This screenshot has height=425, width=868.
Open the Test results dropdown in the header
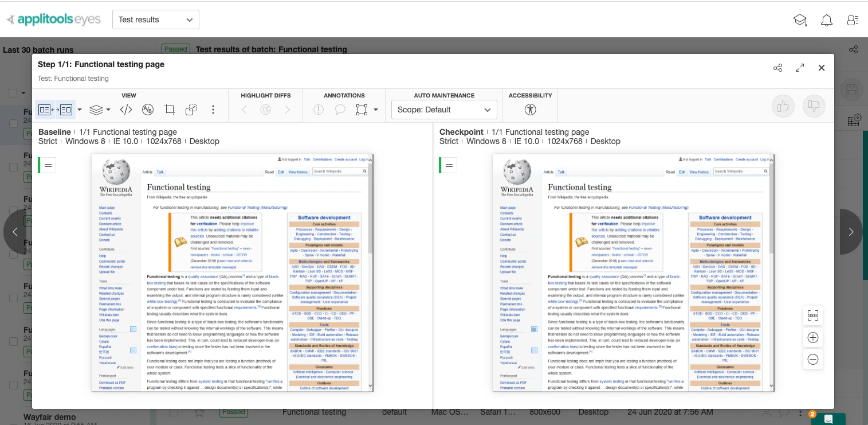click(155, 19)
